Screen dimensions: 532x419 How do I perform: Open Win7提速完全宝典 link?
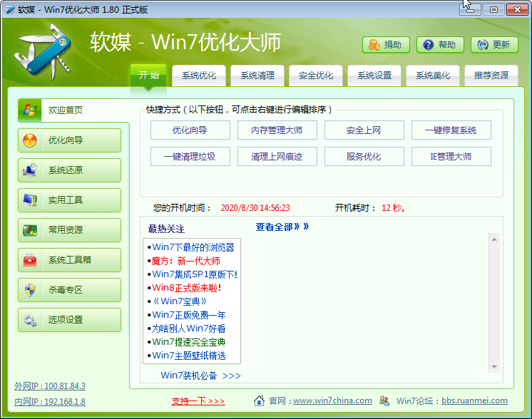[189, 342]
